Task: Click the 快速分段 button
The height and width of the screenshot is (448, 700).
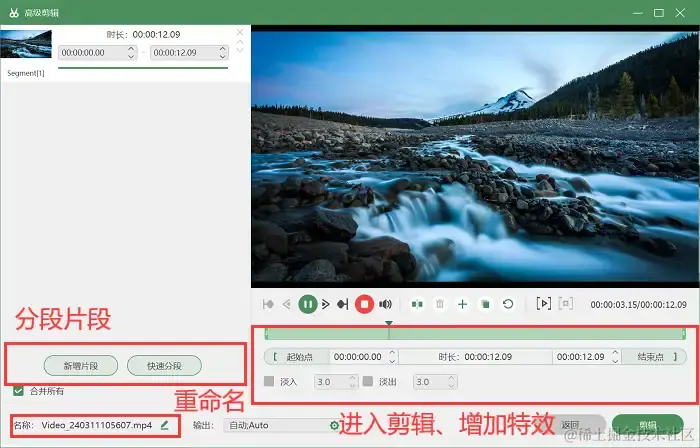Action: [x=164, y=366]
